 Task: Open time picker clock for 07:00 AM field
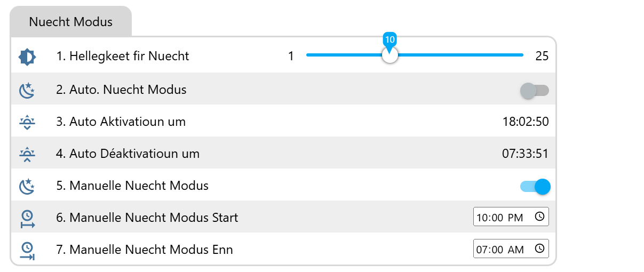(539, 249)
